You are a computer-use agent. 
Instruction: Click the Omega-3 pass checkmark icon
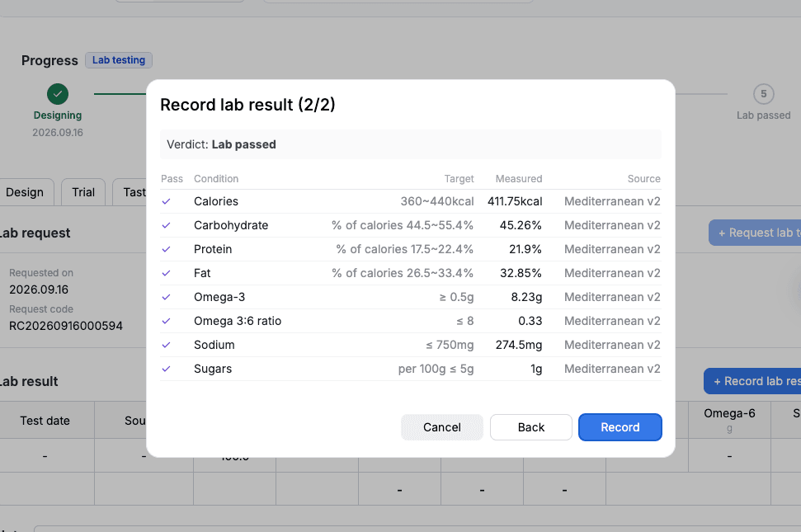point(166,297)
